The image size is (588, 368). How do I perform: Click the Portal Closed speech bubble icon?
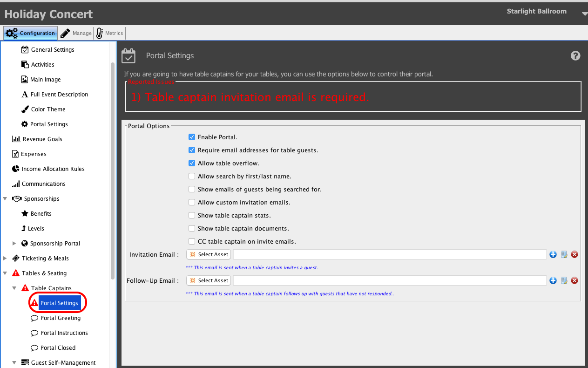tap(34, 348)
